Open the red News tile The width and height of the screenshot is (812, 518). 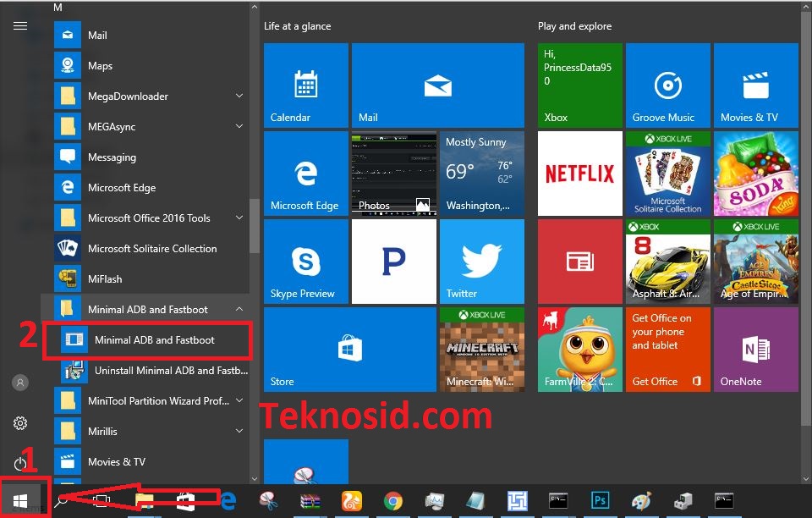pos(580,261)
